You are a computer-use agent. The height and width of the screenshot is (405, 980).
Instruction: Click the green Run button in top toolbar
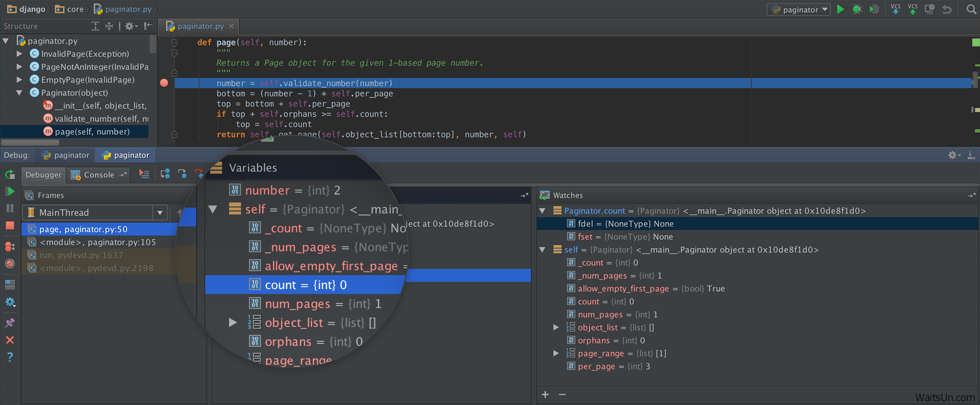(841, 9)
